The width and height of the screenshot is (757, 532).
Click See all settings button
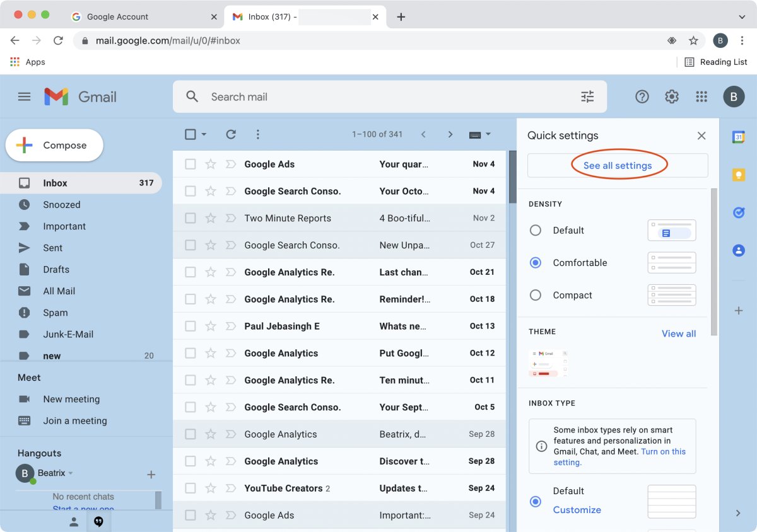(x=617, y=166)
